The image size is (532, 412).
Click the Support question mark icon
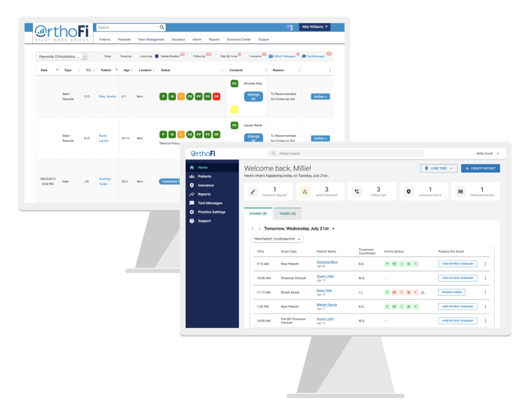point(192,221)
